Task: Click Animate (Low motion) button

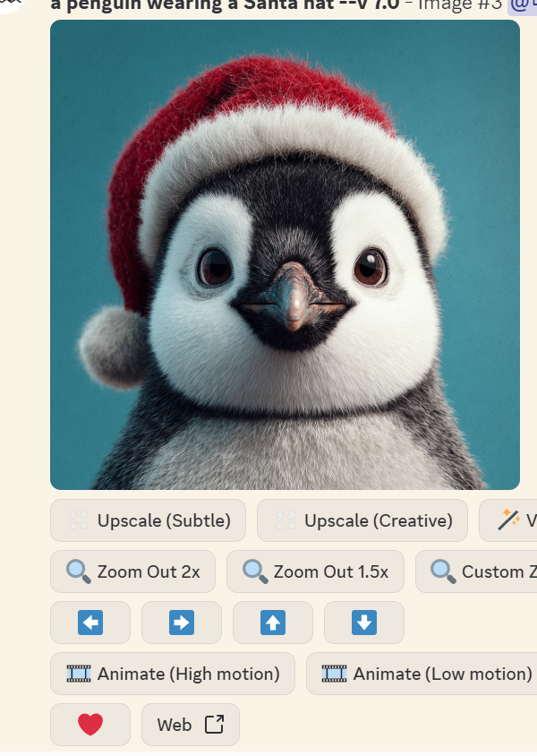Action: click(x=422, y=674)
